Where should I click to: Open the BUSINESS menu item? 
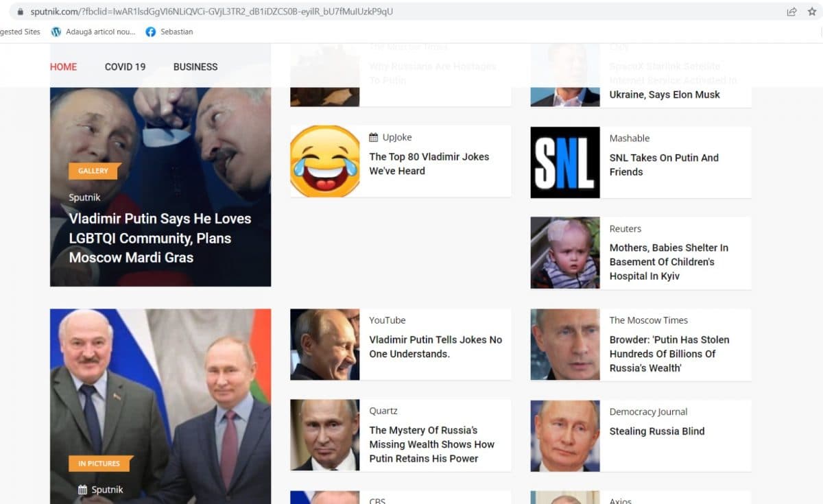[195, 67]
